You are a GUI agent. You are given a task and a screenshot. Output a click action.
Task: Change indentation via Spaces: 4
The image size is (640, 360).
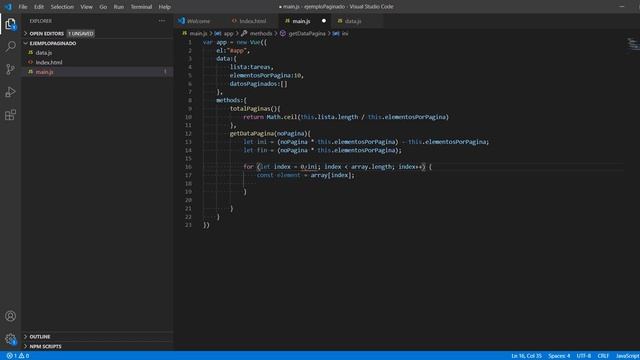(559, 356)
